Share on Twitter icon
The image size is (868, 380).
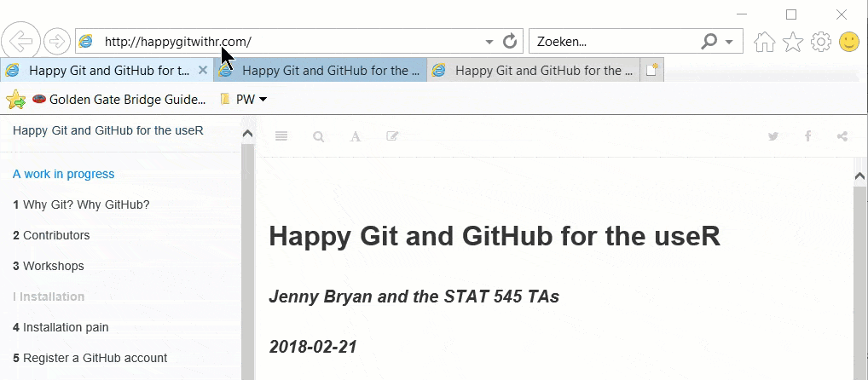tap(773, 136)
